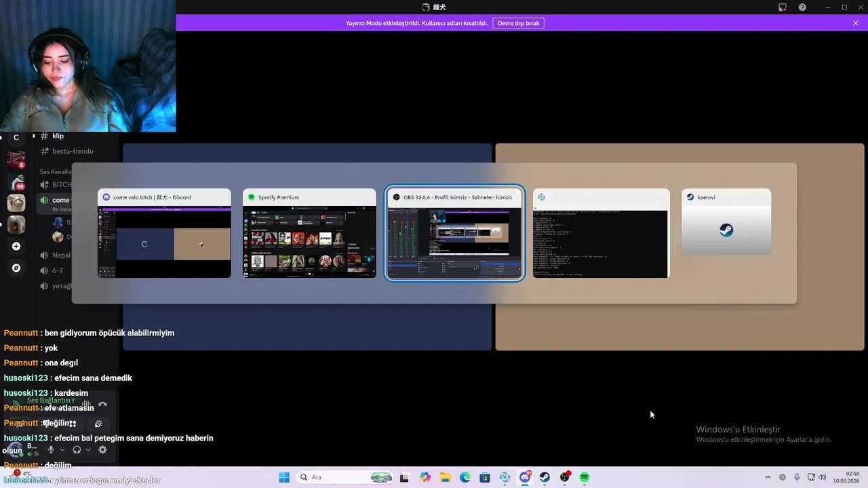Click 'Devre dışı bırak' in purple banner

518,23
